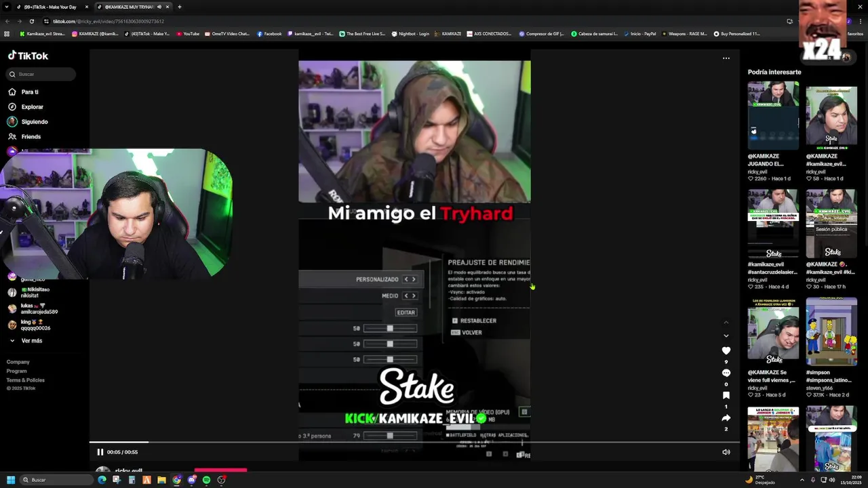Open the system volume tray icon

point(832,480)
